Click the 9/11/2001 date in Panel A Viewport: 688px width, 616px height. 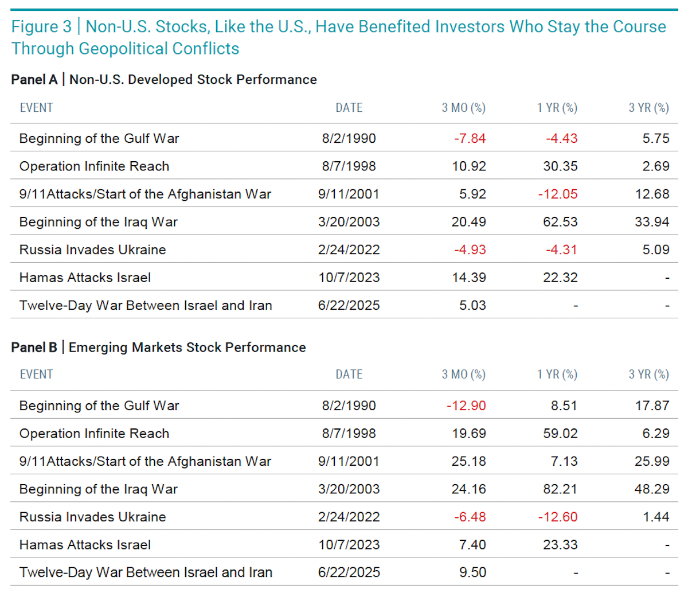(x=349, y=194)
